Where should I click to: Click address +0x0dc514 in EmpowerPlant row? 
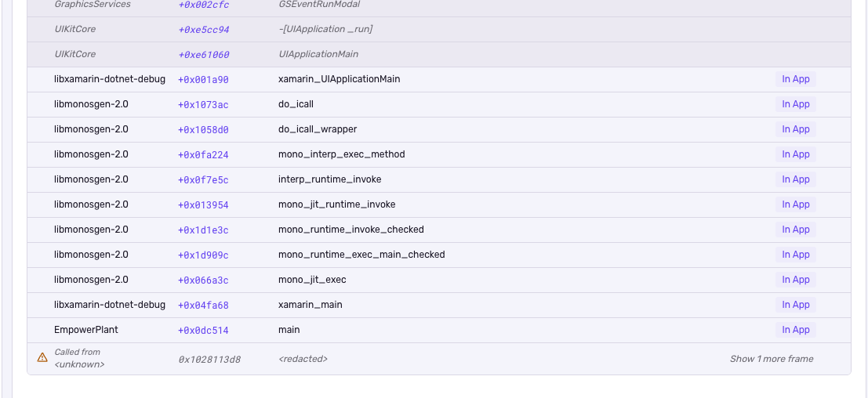click(203, 331)
